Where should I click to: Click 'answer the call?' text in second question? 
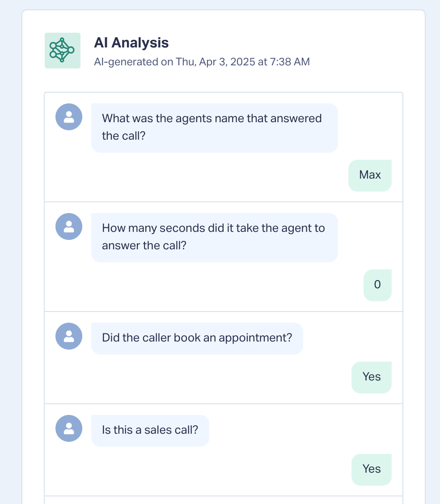(x=144, y=246)
